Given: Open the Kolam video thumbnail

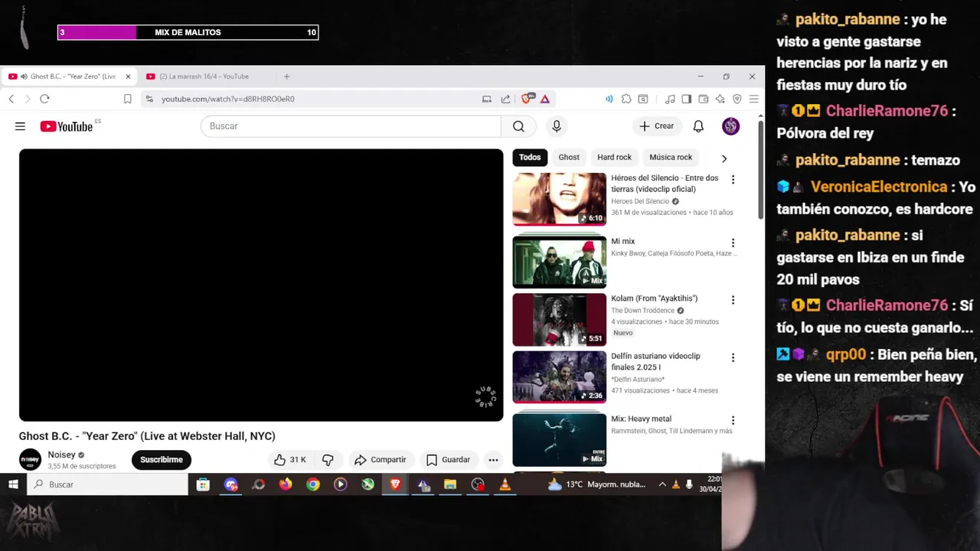Looking at the screenshot, I should tap(559, 319).
